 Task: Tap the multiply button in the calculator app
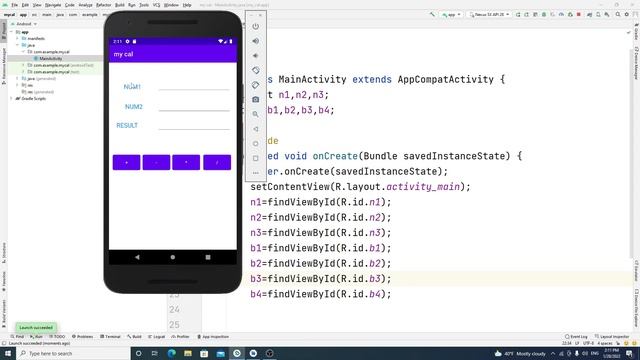pos(186,162)
